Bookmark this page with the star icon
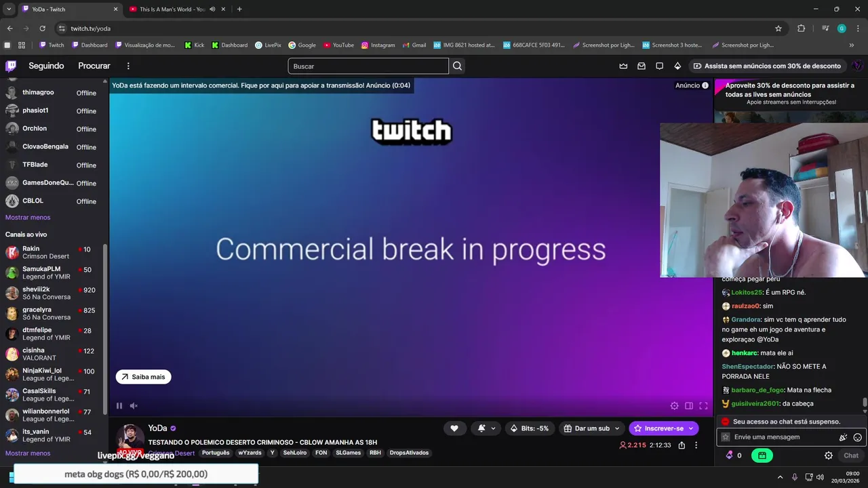This screenshot has height=488, width=868. point(778,28)
